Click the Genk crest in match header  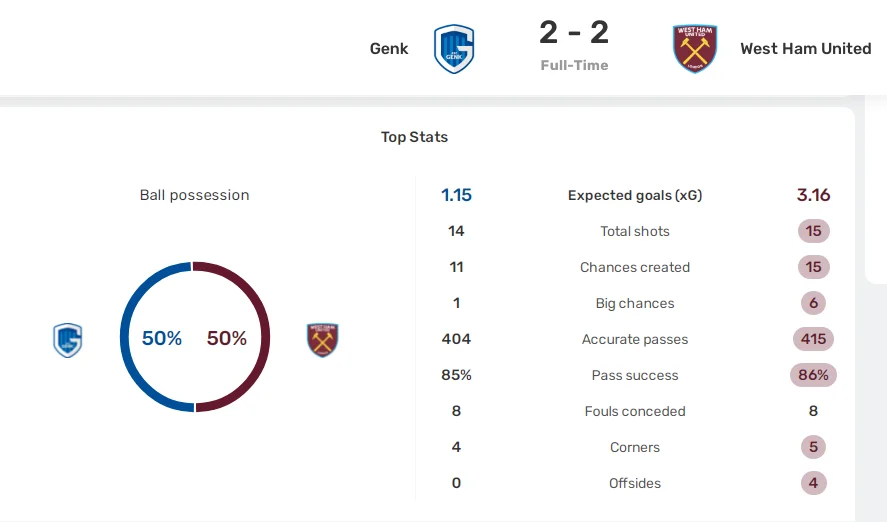pos(453,49)
